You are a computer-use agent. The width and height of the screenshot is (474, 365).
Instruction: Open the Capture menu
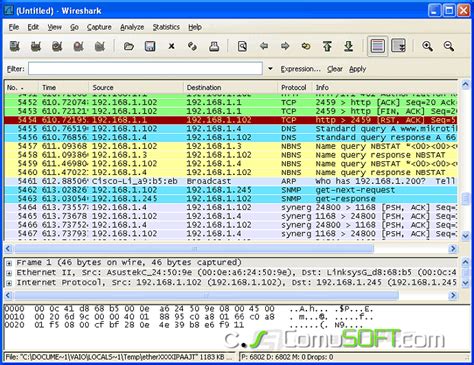click(99, 27)
